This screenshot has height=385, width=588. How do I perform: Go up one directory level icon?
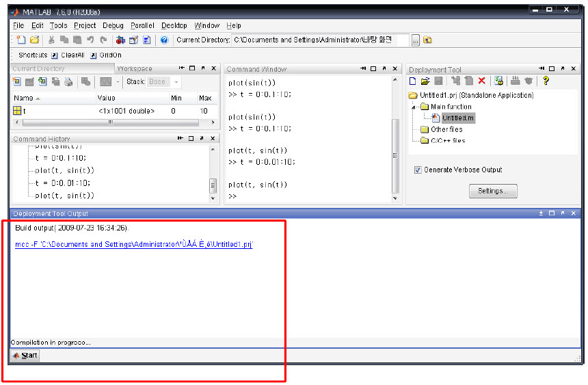pos(427,40)
